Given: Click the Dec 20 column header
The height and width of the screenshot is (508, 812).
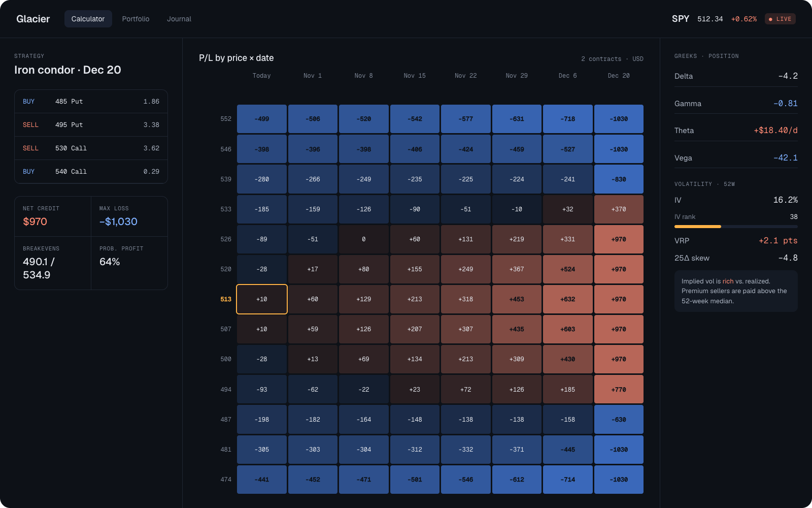Looking at the screenshot, I should point(619,76).
